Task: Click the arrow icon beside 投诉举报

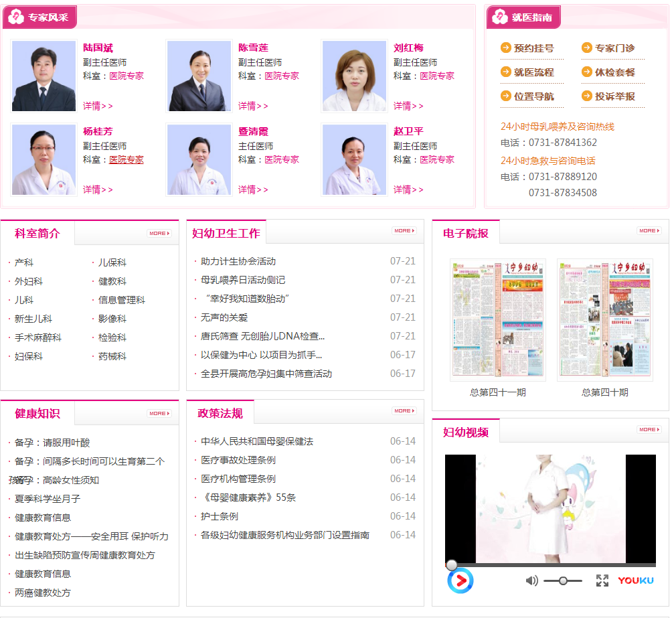Action: (x=587, y=96)
